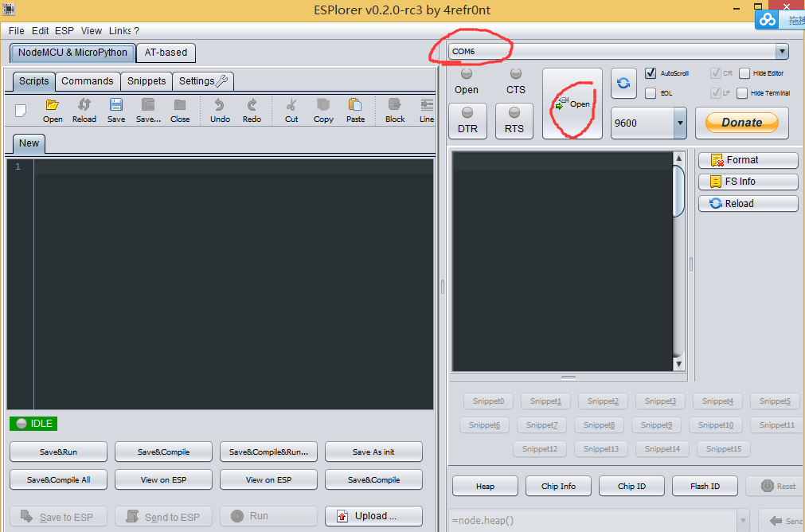Open the View menu
805x532 pixels.
tap(92, 31)
